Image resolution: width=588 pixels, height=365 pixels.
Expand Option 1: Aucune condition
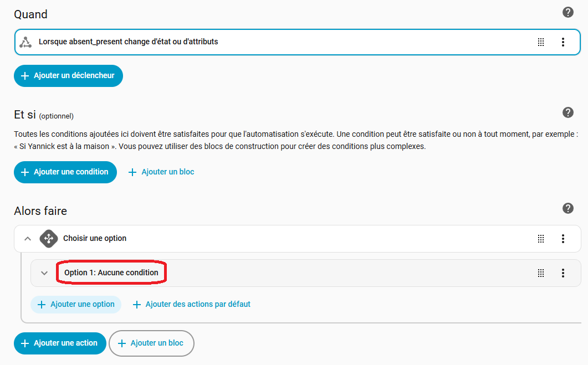click(x=44, y=273)
